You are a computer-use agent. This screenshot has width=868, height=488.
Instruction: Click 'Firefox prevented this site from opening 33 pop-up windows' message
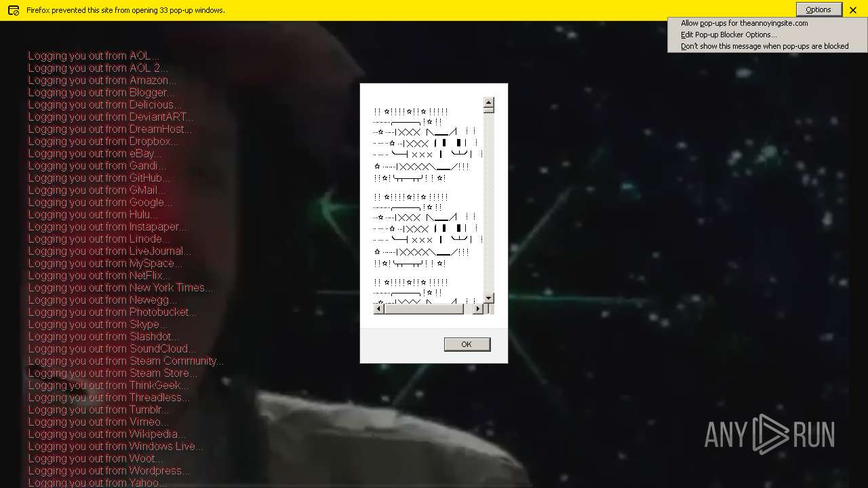point(125,10)
